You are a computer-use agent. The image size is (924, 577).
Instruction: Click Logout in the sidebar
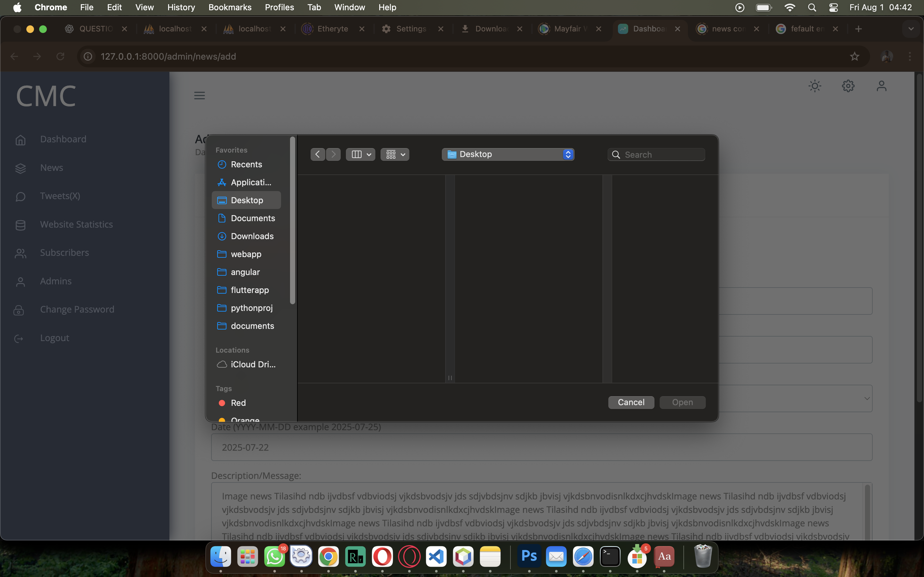54,338
